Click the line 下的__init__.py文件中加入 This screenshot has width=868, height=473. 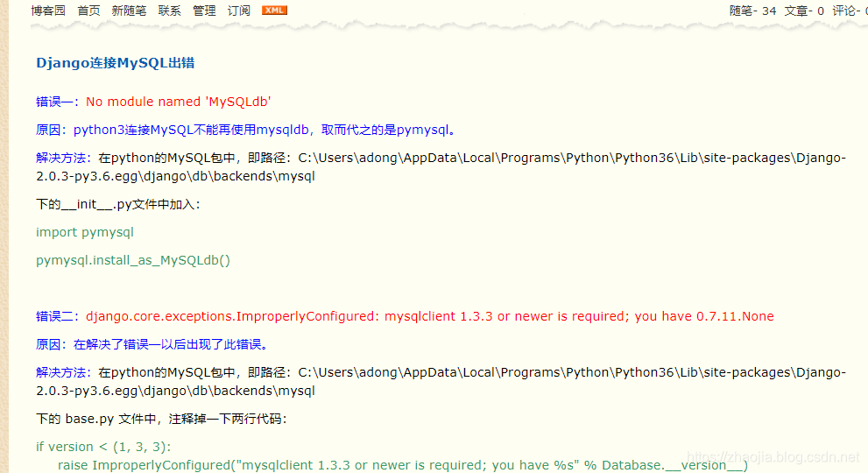118,204
